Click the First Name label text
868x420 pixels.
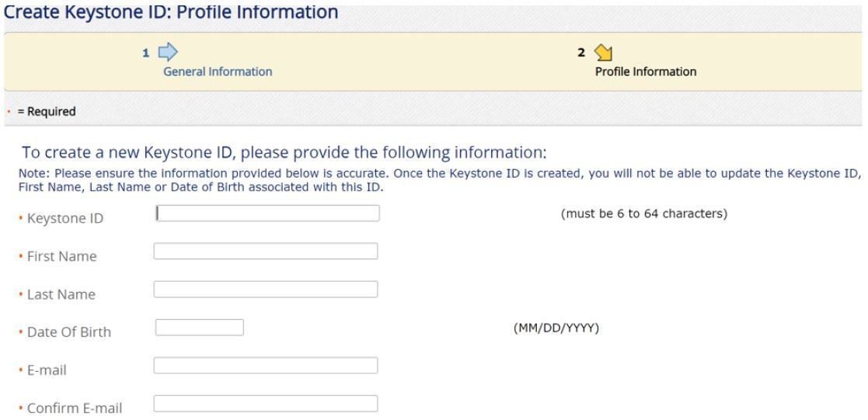pyautogui.click(x=62, y=257)
